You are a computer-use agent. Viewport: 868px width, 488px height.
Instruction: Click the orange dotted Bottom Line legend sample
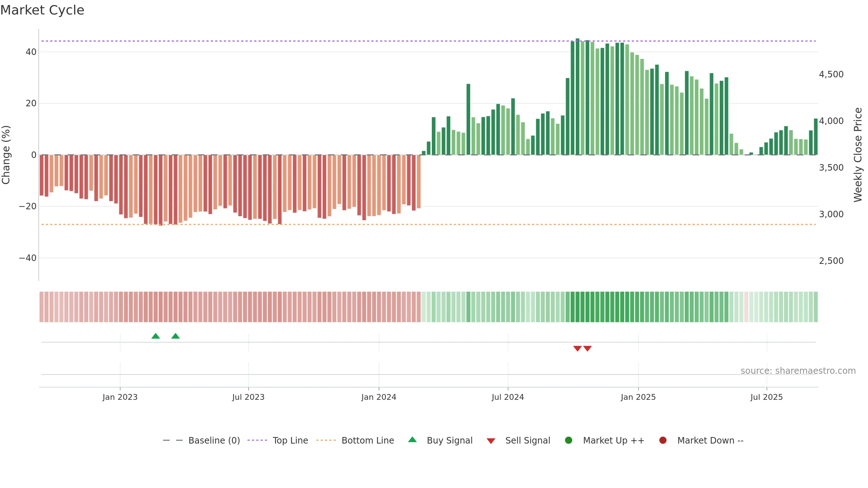click(326, 440)
